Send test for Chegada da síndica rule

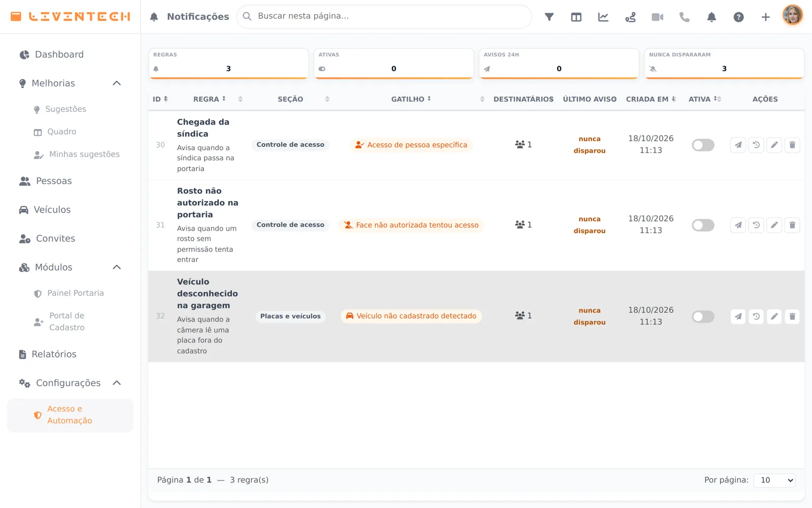coord(738,145)
